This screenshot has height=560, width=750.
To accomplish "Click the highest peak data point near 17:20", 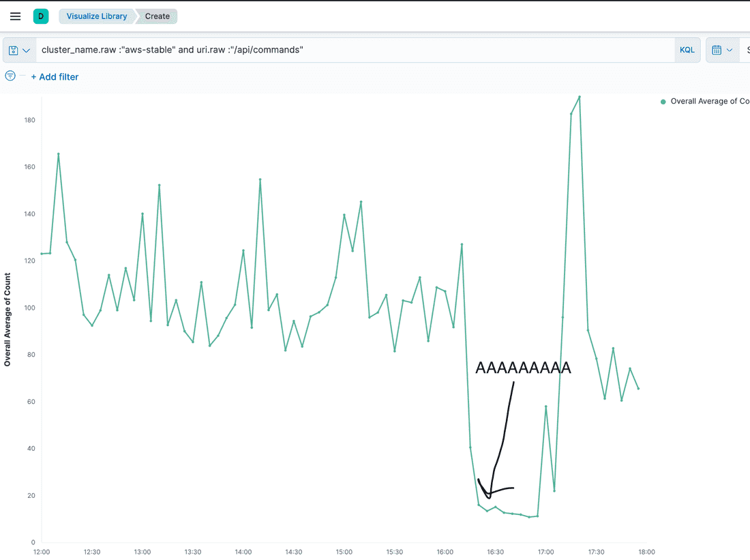I will [580, 97].
